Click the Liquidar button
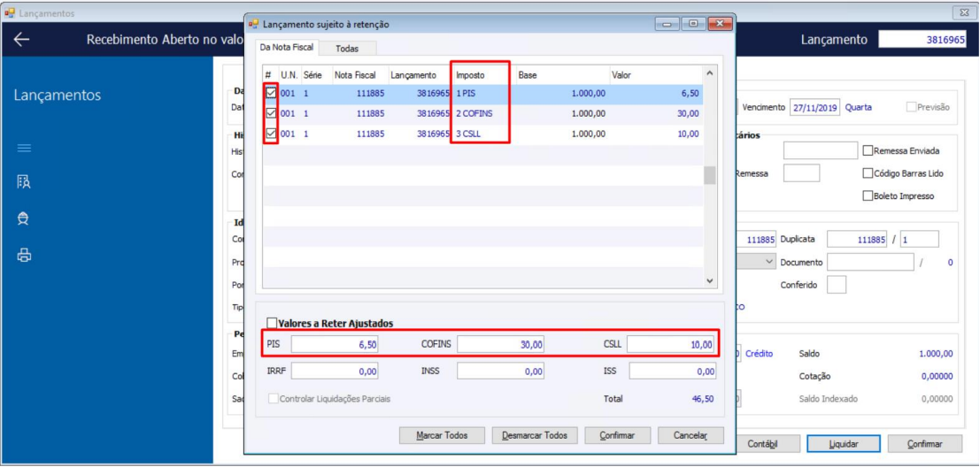Screen dimensions: 980x467 point(843,444)
